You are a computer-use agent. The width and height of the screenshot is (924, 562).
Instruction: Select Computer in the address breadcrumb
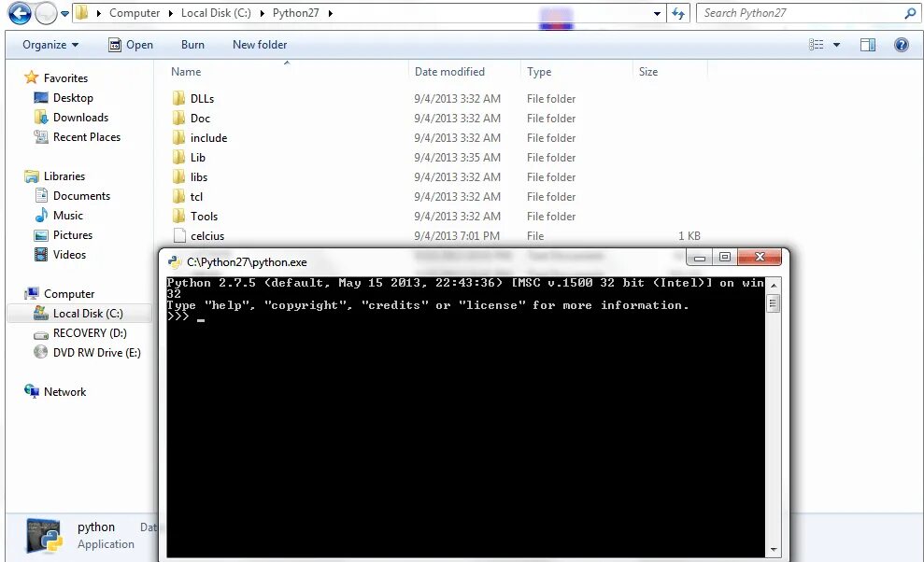point(135,13)
